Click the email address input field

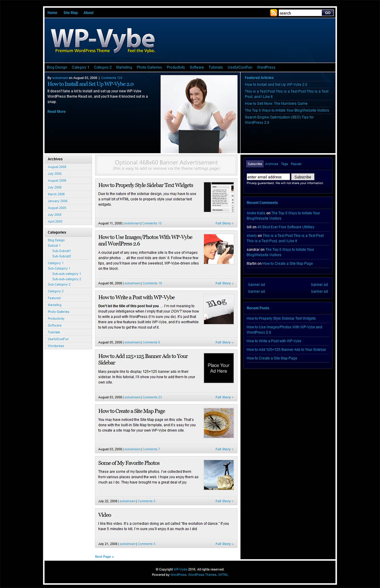click(268, 177)
